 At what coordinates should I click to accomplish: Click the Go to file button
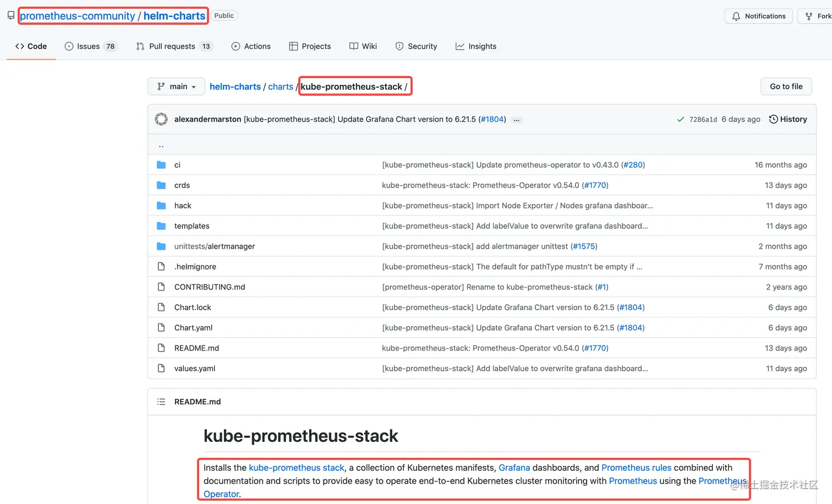pyautogui.click(x=786, y=86)
